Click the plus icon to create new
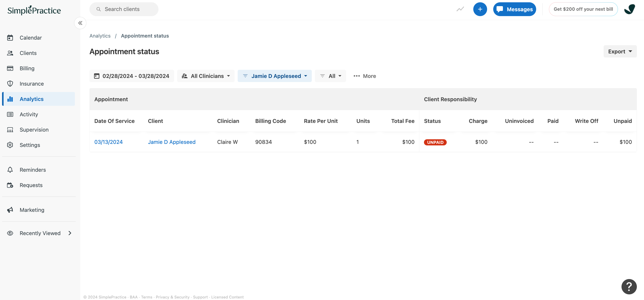 point(480,9)
